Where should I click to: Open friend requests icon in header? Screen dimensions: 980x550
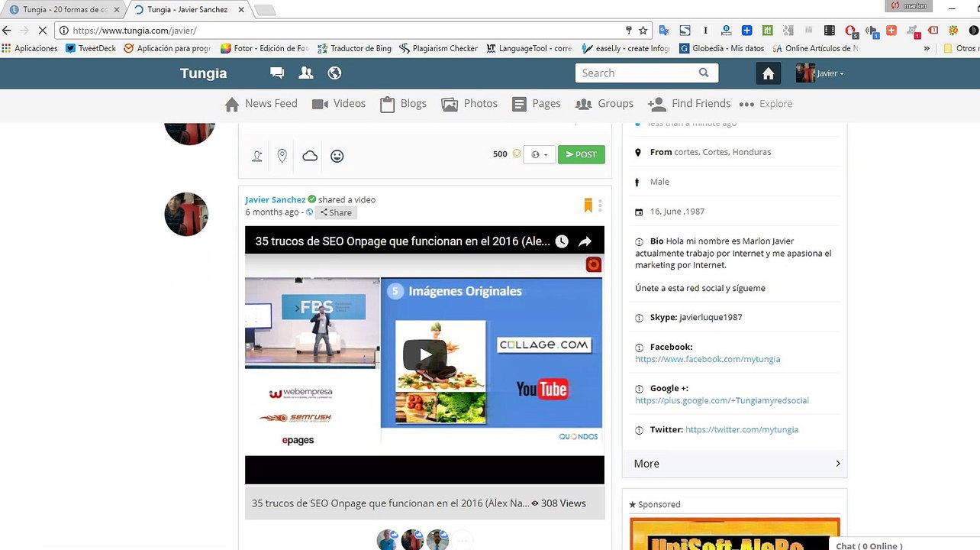306,73
